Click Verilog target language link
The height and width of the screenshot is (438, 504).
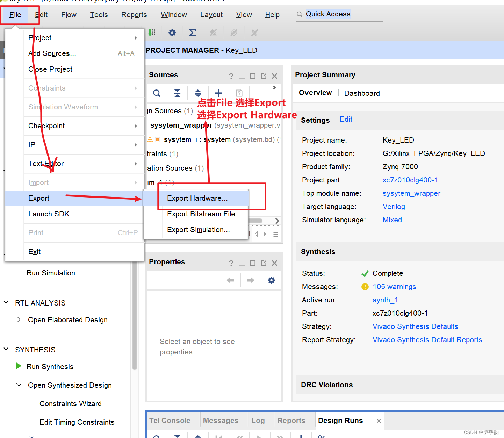pos(394,207)
